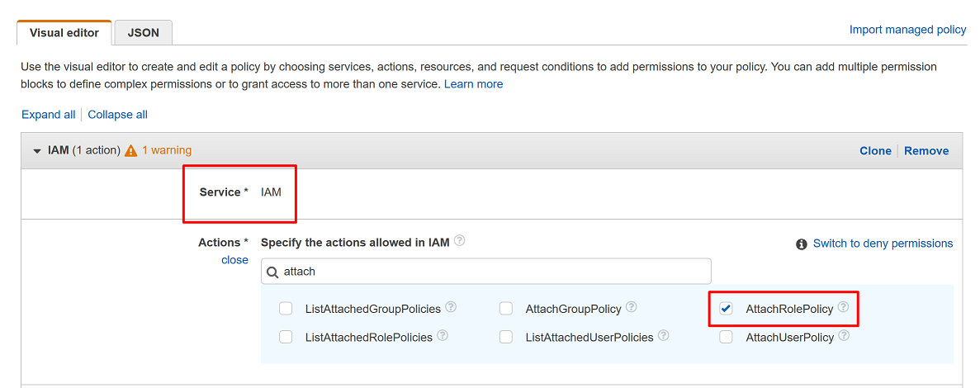
Task: Click the search magnifier icon
Action: pos(272,272)
